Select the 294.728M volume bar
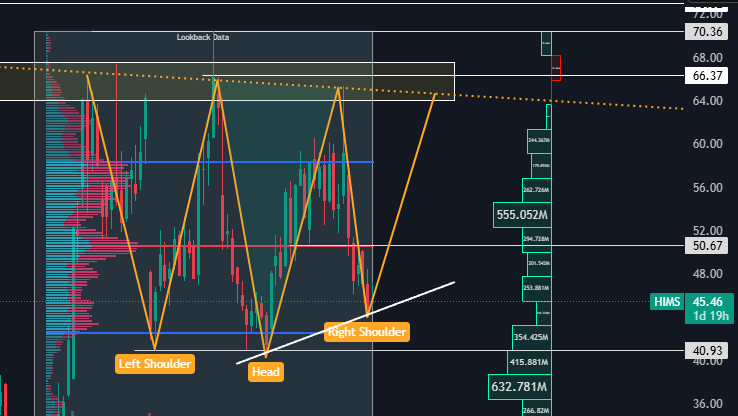This screenshot has height=416, width=738. (x=537, y=239)
